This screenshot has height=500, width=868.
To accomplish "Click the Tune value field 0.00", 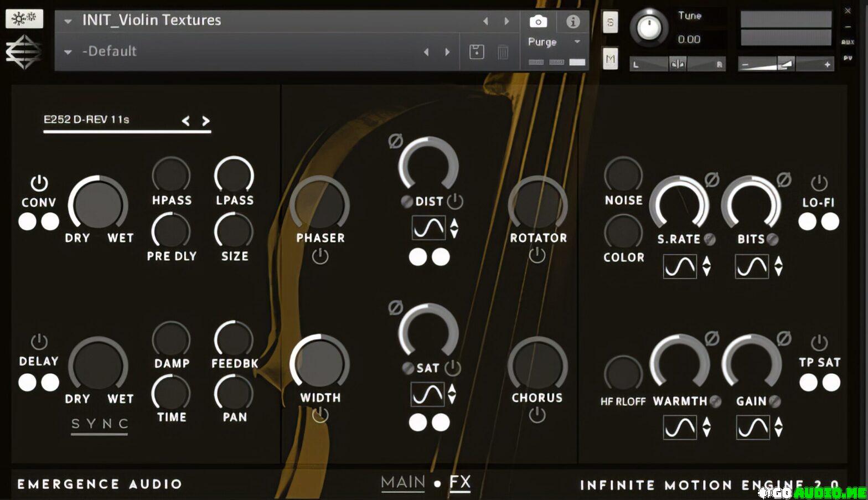I will pos(689,39).
